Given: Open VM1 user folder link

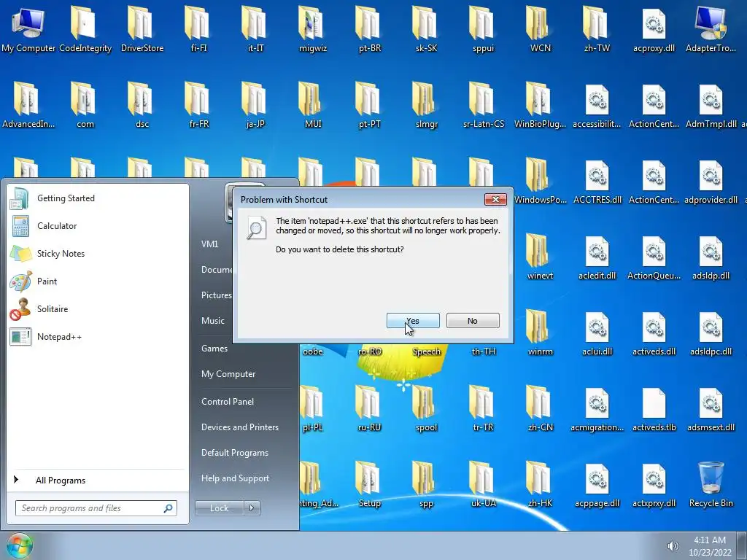Looking at the screenshot, I should tap(209, 244).
